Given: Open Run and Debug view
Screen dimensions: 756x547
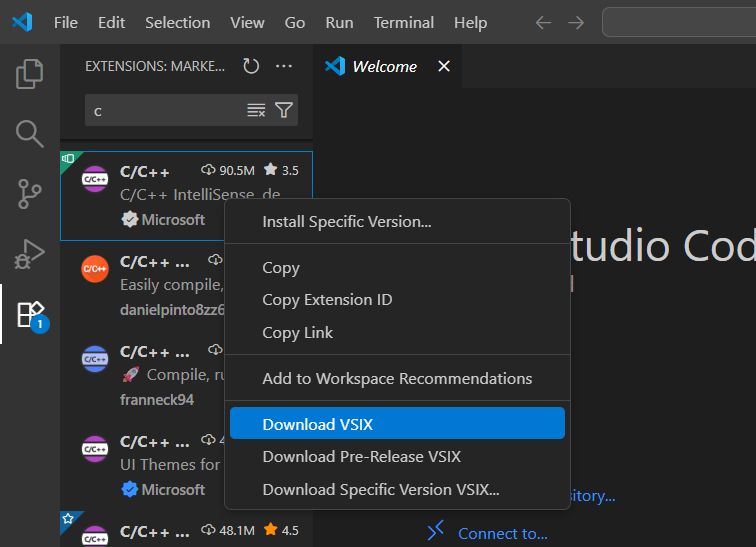Looking at the screenshot, I should [30, 254].
